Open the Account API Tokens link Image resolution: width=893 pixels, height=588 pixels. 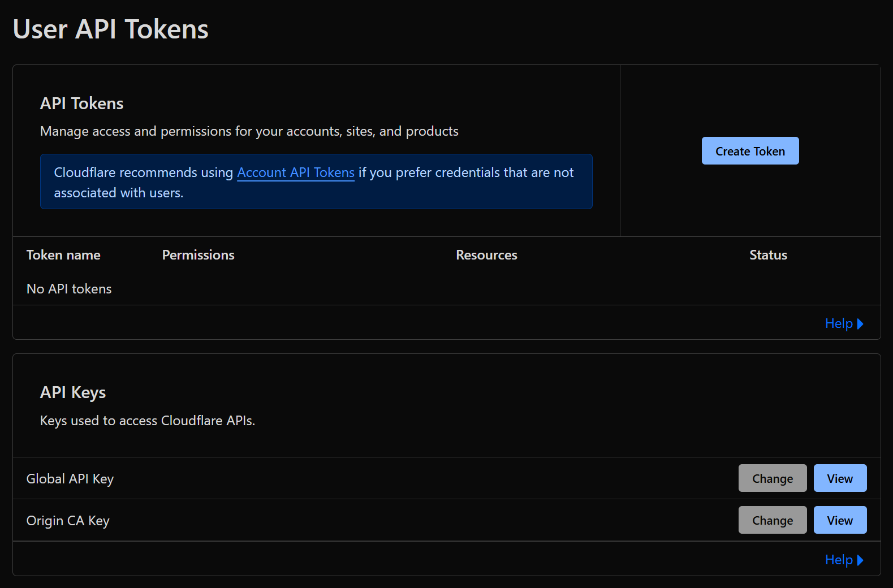pyautogui.click(x=295, y=172)
